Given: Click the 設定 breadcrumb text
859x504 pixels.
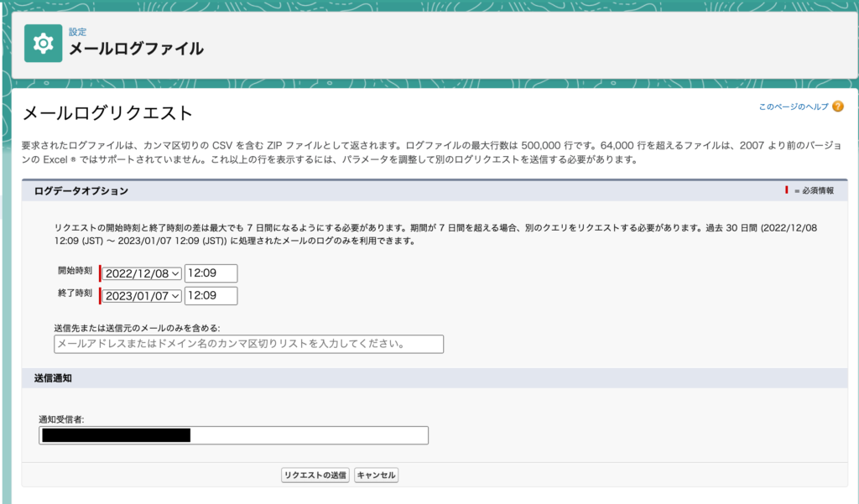Looking at the screenshot, I should click(x=77, y=32).
